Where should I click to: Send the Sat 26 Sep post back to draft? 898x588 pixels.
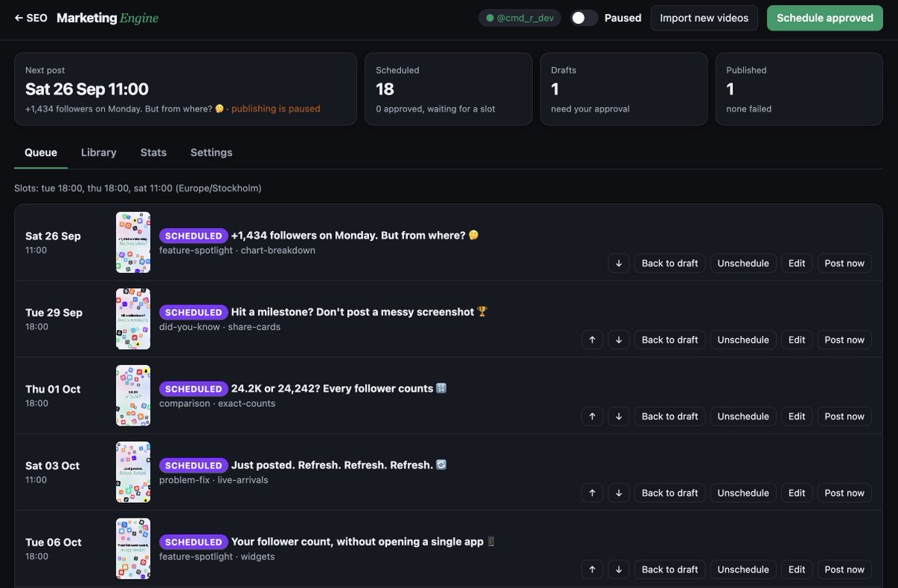[670, 263]
